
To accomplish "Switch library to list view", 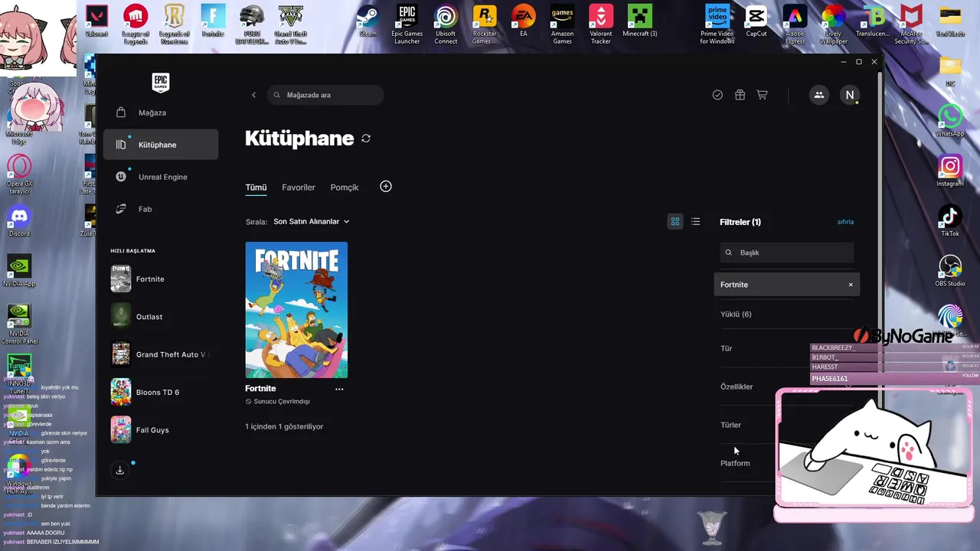I will (x=695, y=221).
